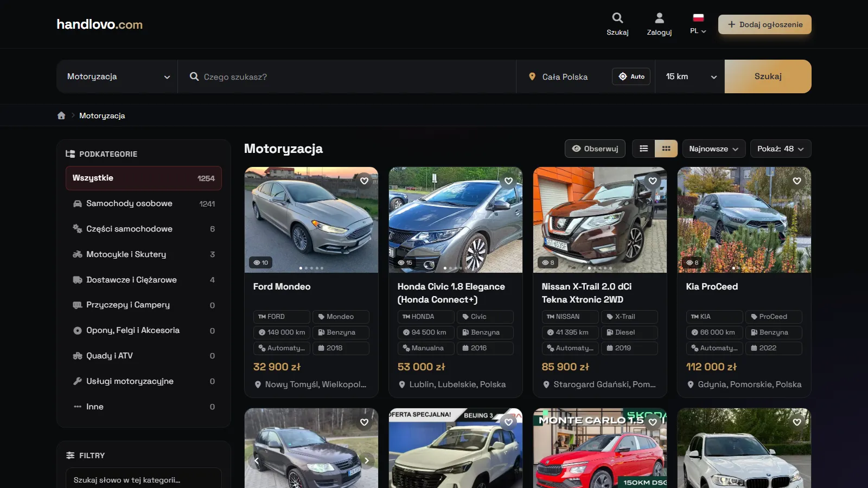The width and height of the screenshot is (868, 488).
Task: Select Wszystkie subcategory
Action: pos(144,178)
